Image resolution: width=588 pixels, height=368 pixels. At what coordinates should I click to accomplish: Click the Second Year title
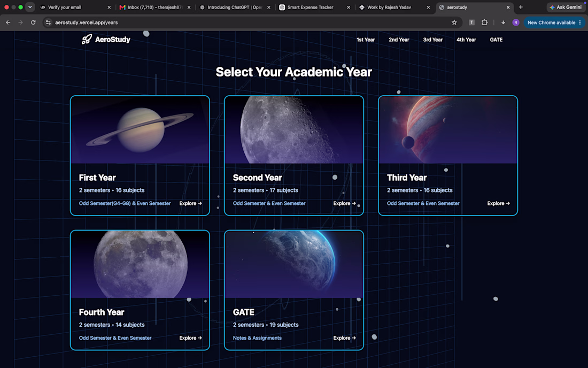click(257, 178)
